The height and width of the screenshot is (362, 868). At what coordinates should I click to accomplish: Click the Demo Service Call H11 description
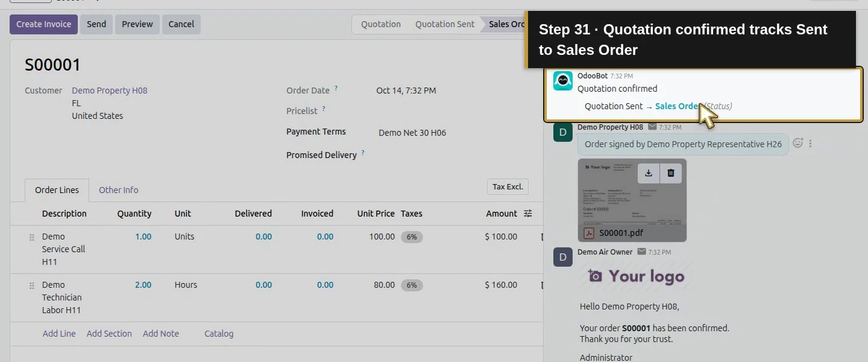tap(63, 249)
